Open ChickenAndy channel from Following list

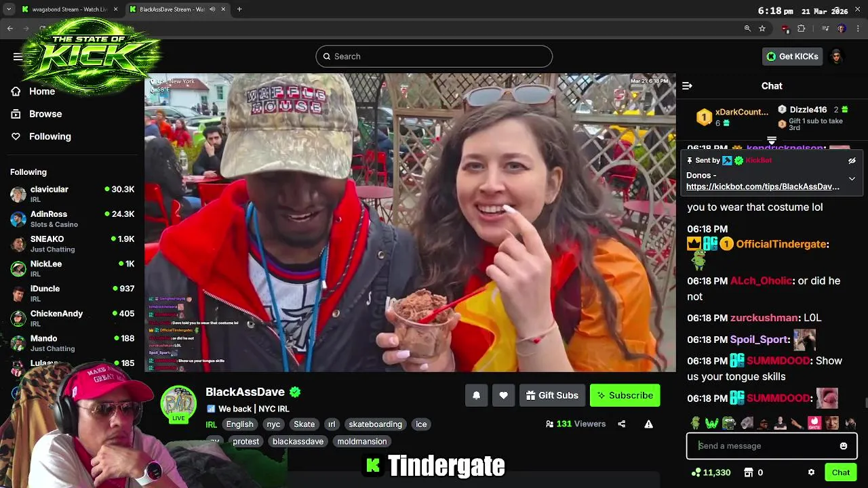pos(72,319)
